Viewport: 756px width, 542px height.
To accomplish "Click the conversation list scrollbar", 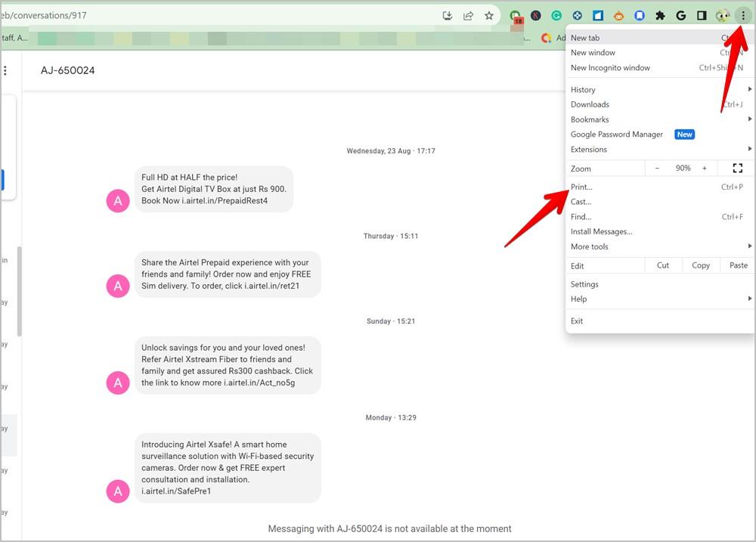I will [x=20, y=291].
